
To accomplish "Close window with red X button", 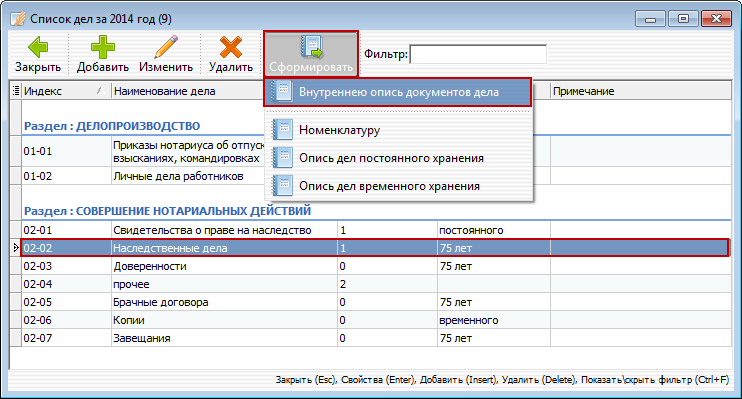I will (716, 19).
